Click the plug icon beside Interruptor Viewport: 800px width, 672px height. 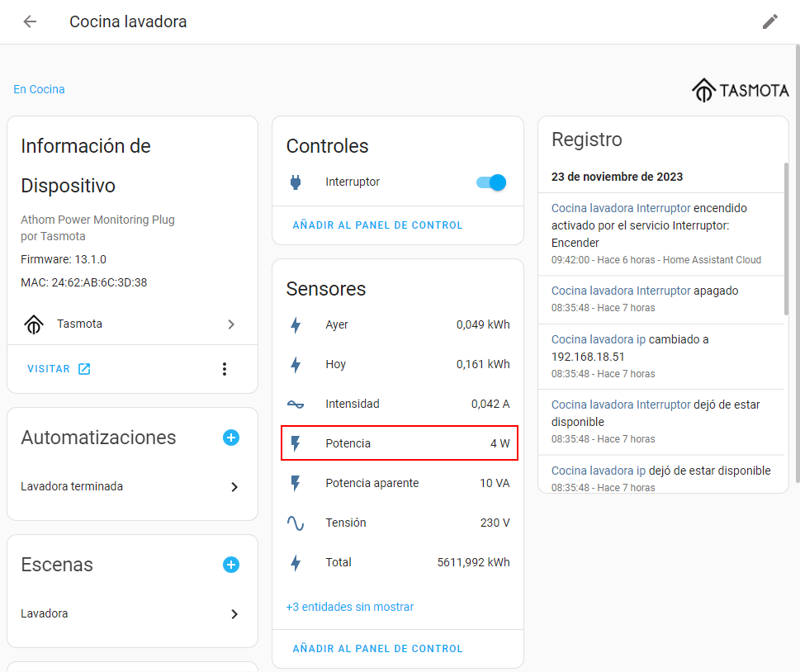(296, 182)
